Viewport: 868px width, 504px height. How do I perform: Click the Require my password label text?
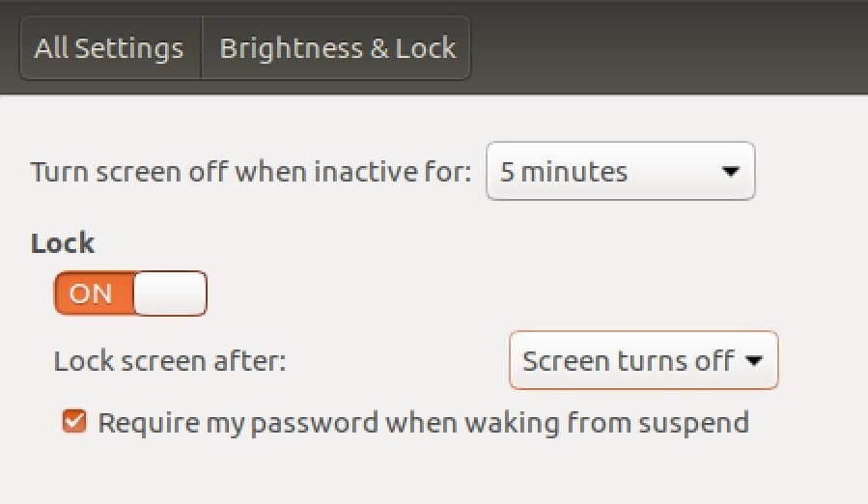click(424, 423)
